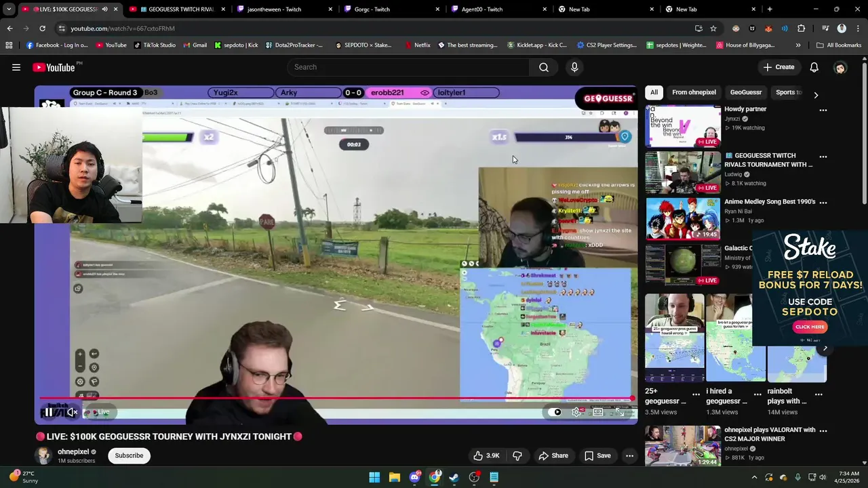Start voice search with microphone

574,67
